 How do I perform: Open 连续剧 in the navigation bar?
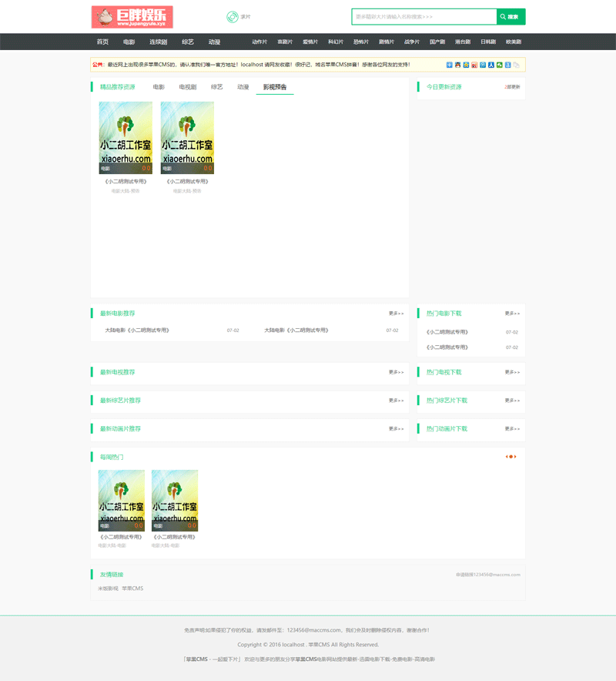point(158,42)
